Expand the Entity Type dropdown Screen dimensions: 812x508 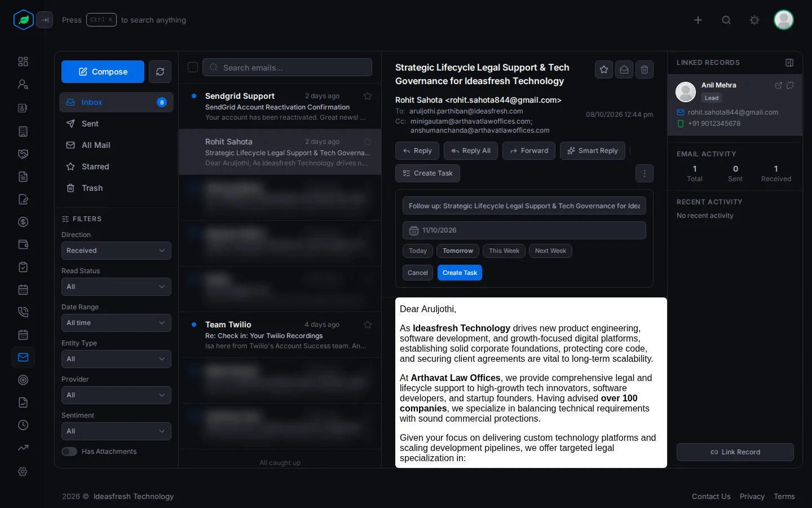116,359
